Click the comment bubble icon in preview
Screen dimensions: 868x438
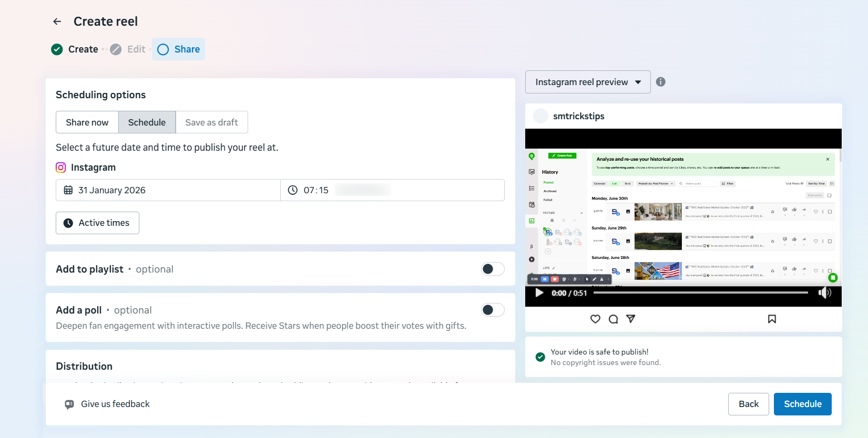coord(613,319)
